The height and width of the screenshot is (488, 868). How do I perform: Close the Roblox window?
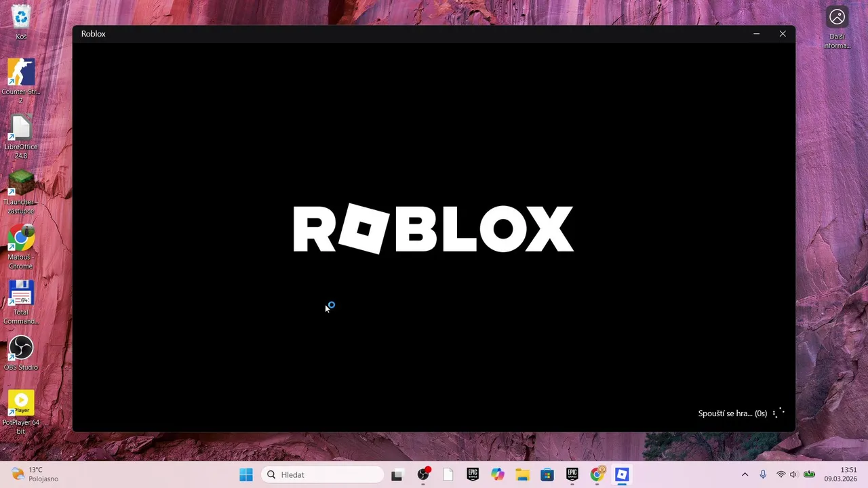783,34
